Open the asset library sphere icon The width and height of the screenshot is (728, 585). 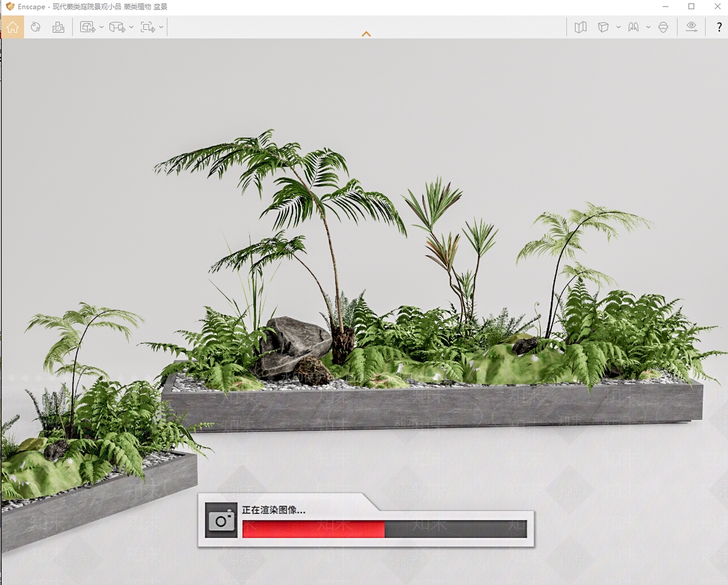click(35, 27)
